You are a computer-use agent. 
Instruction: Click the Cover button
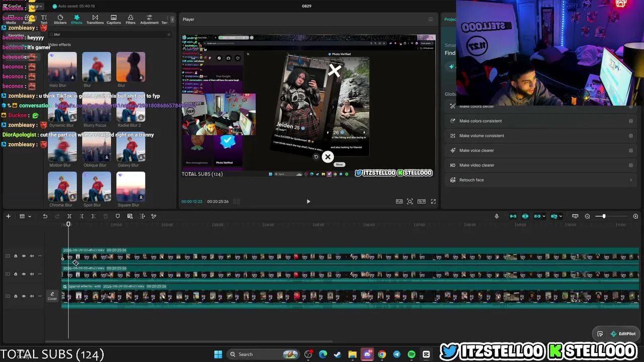52,296
